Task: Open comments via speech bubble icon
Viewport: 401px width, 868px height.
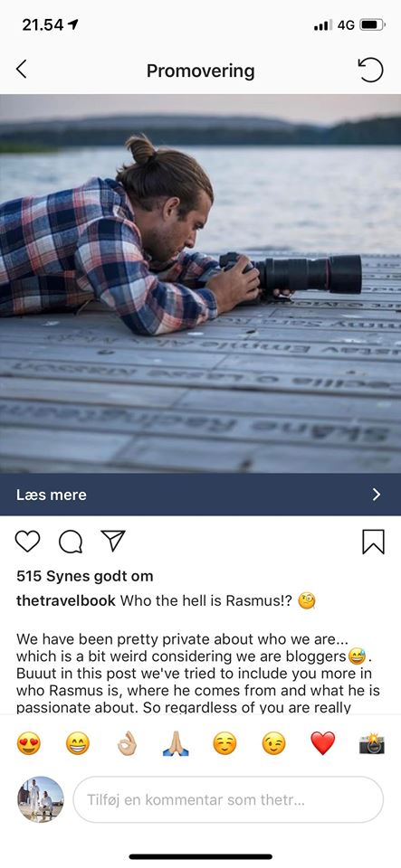Action: (71, 542)
